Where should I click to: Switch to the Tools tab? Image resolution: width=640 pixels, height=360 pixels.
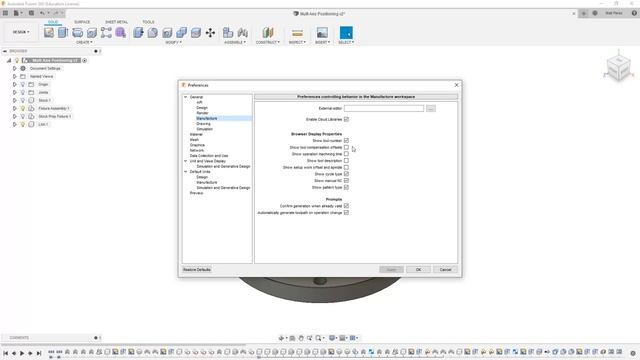[148, 22]
